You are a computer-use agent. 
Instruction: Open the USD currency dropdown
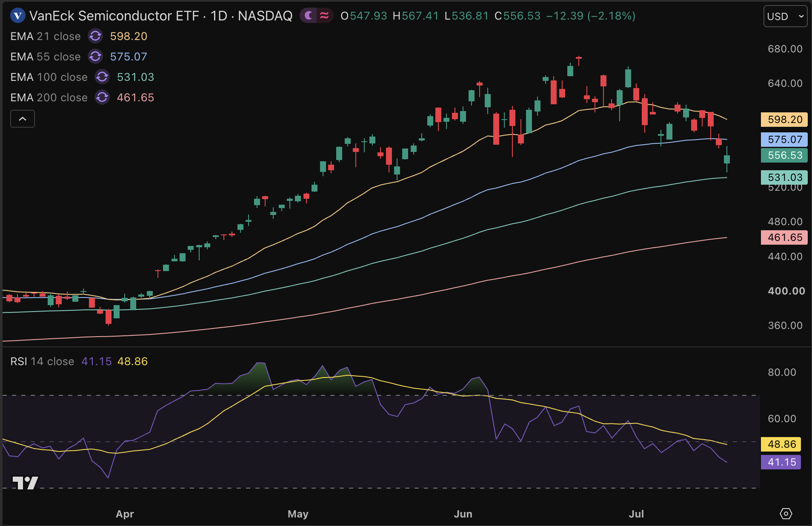coord(785,16)
